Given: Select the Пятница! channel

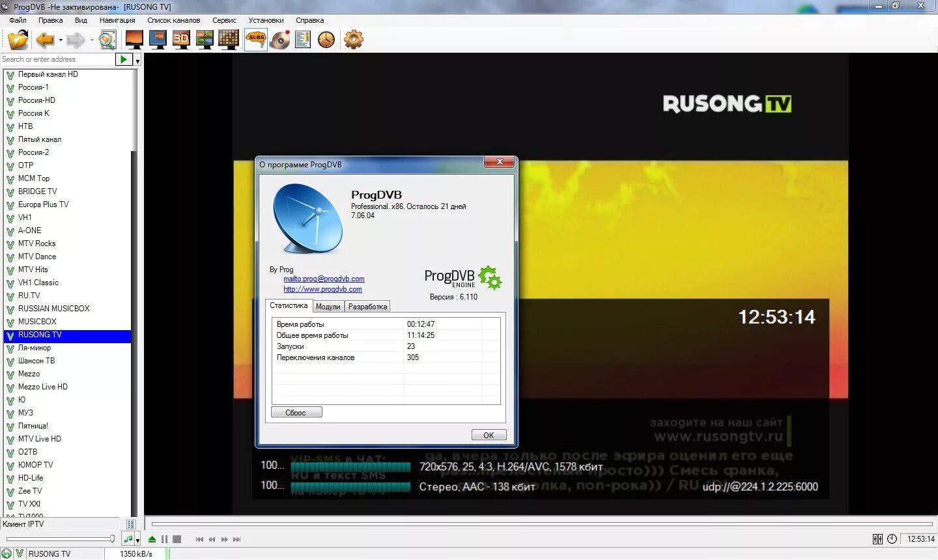Looking at the screenshot, I should coord(33,426).
